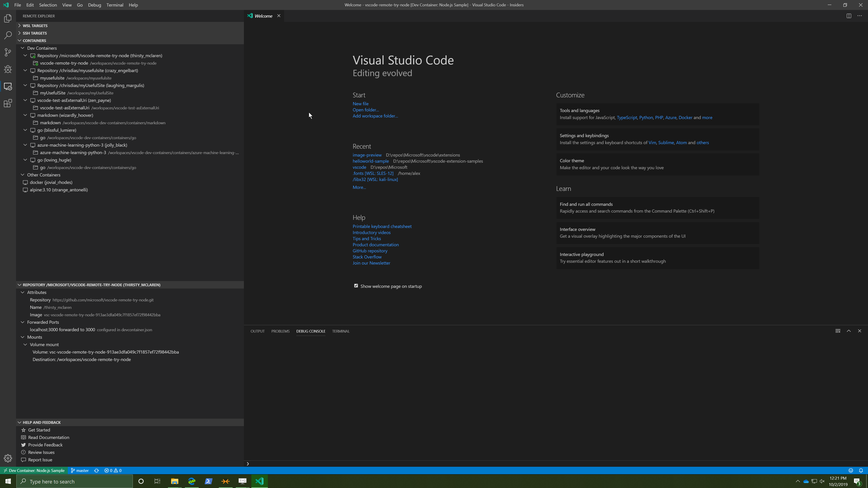Open the Explorer view in activity bar
Image resolution: width=868 pixels, height=488 pixels.
[x=8, y=19]
